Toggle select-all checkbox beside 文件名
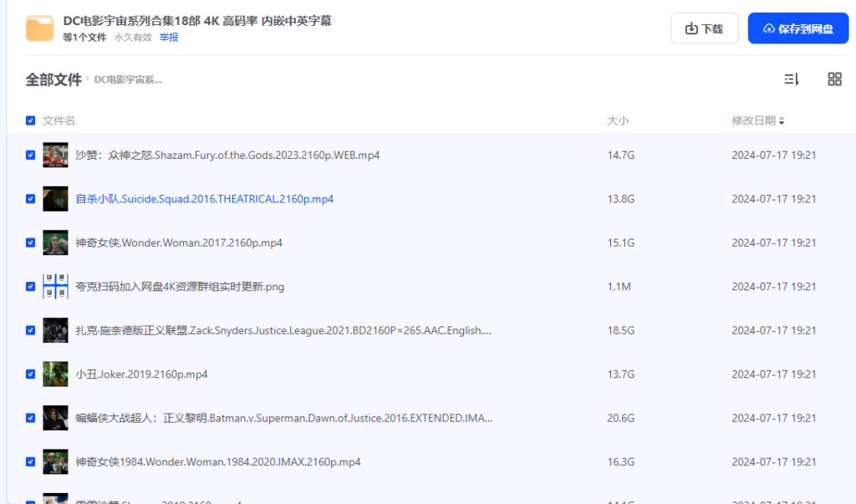 pos(31,120)
